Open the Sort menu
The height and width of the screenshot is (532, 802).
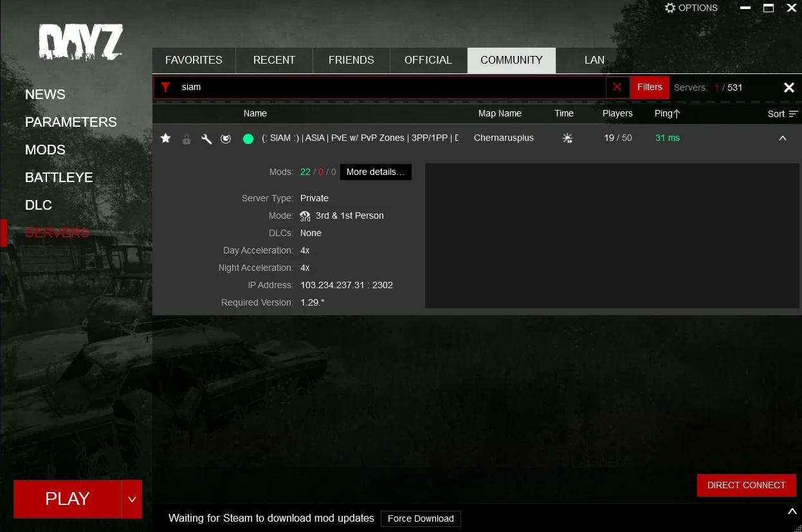click(x=783, y=114)
